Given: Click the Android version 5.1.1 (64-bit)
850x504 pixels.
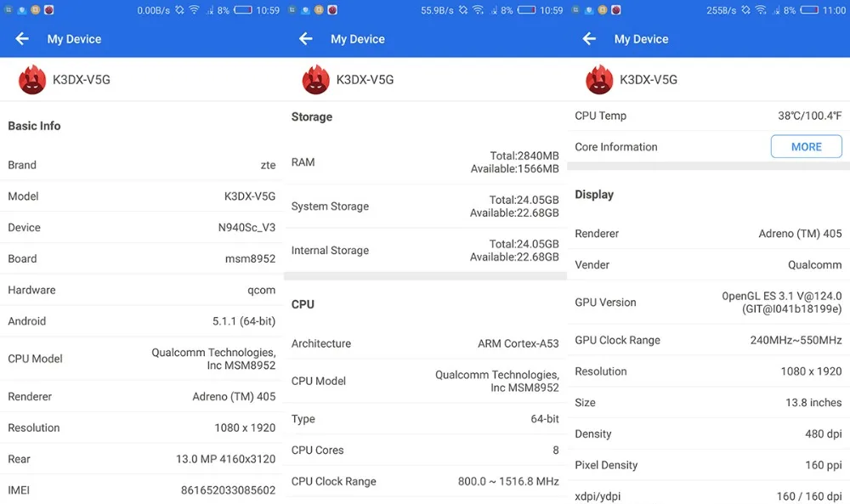Looking at the screenshot, I should click(244, 321).
